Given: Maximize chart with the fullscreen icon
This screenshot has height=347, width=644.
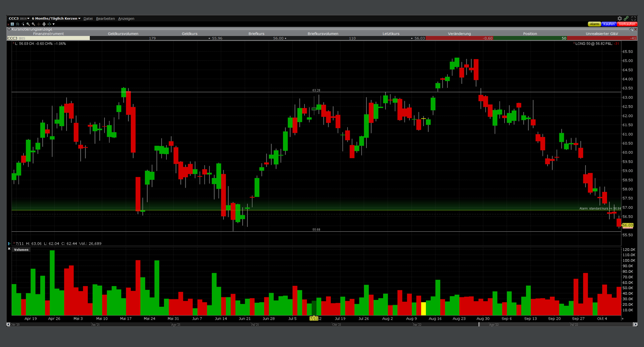Looking at the screenshot, I should point(634,19).
